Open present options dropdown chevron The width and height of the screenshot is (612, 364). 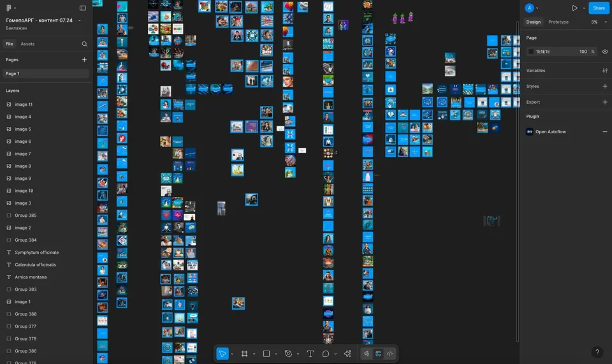coord(584,8)
